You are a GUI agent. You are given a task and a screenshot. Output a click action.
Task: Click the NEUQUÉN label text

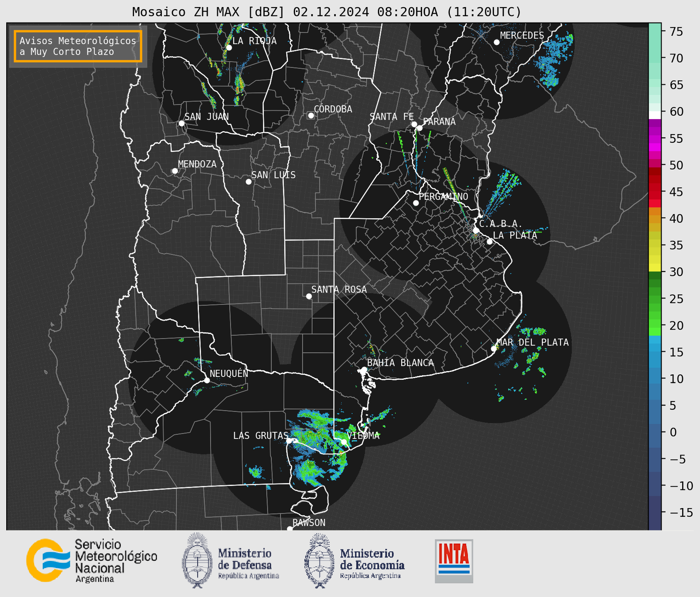click(x=229, y=373)
